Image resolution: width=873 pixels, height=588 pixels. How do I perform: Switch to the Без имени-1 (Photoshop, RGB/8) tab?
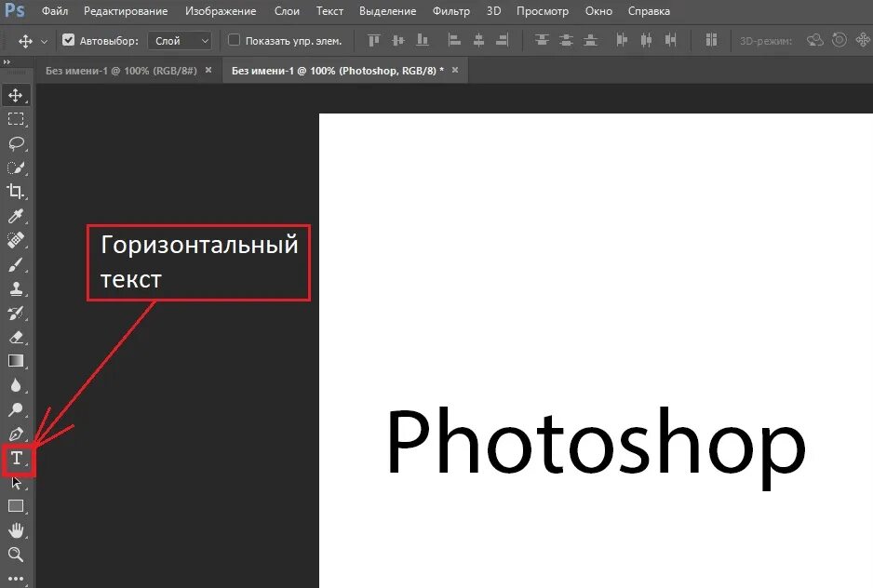click(338, 71)
